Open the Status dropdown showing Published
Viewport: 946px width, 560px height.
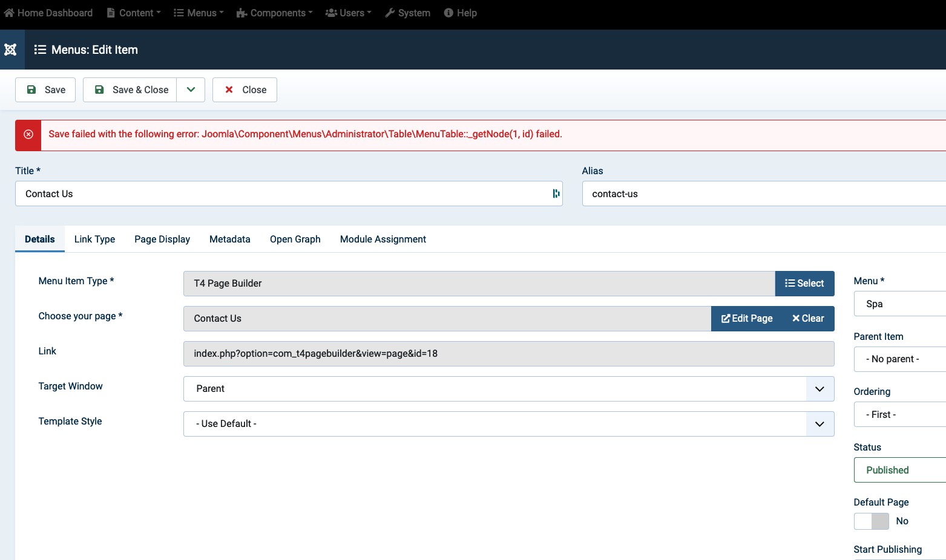pos(899,470)
